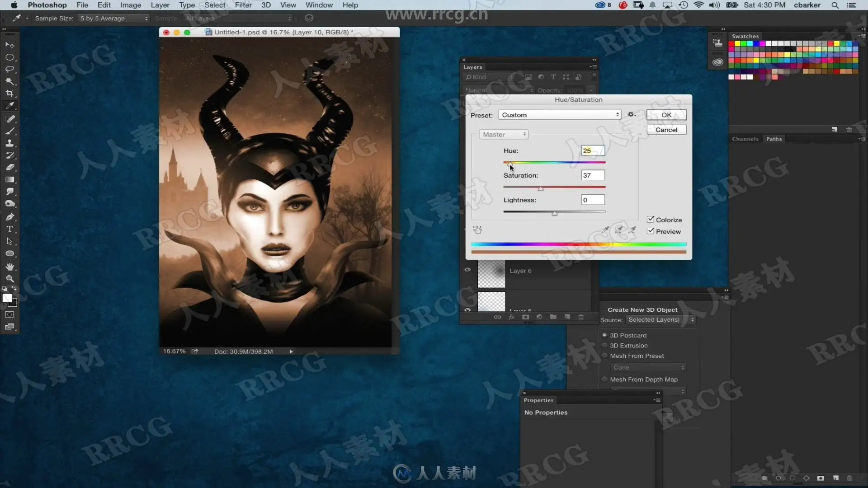
Task: Select the Pen tool
Action: (x=9, y=217)
